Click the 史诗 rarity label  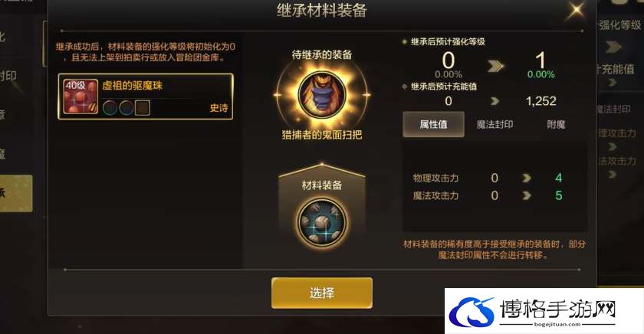[x=219, y=108]
